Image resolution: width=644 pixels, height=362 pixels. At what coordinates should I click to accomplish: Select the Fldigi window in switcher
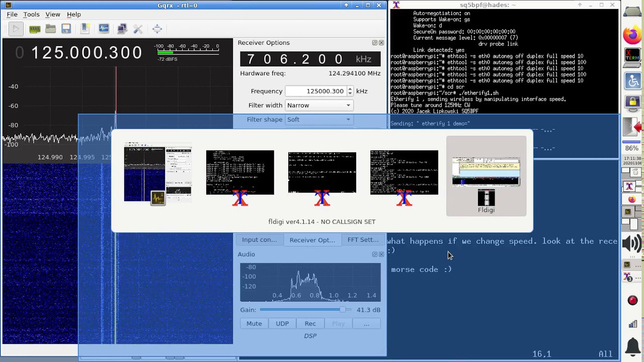point(486,176)
